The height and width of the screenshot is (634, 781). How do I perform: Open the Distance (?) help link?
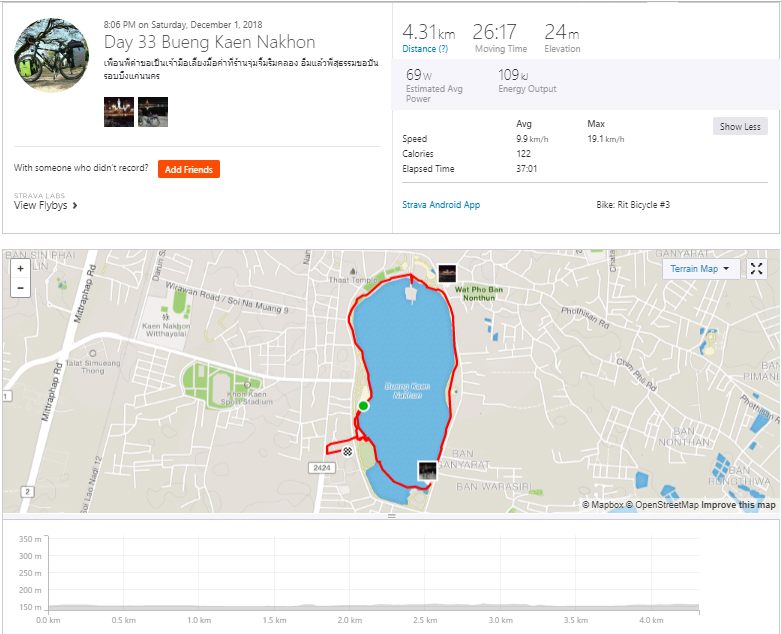click(425, 49)
